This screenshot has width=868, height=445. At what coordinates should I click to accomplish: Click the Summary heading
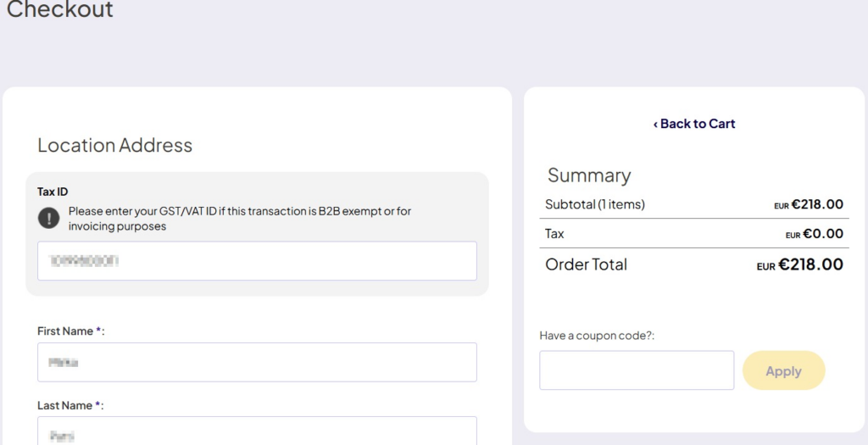[x=589, y=175]
